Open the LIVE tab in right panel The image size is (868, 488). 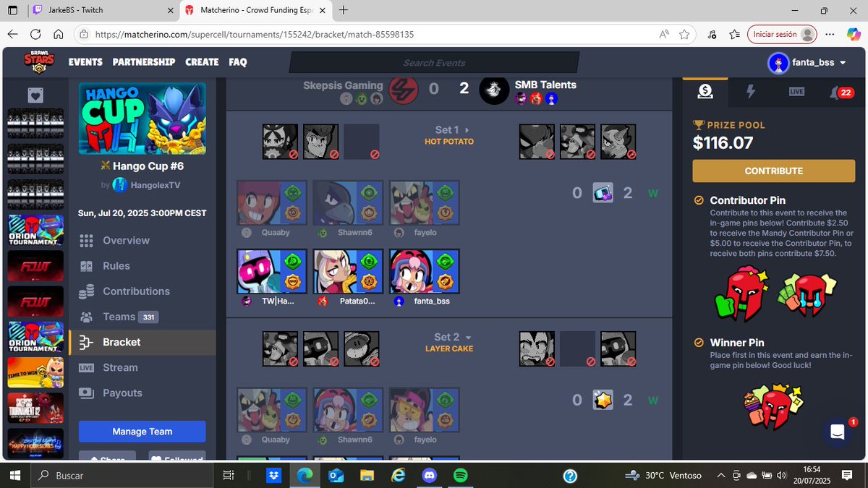(x=796, y=92)
